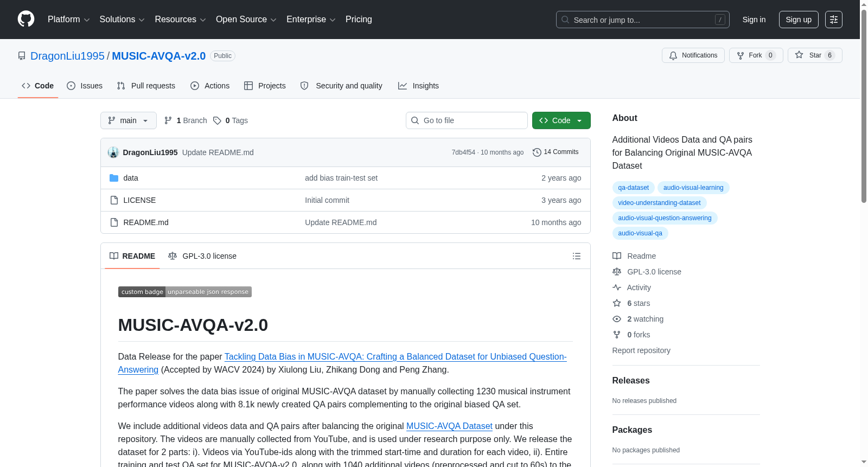The height and width of the screenshot is (467, 868).
Task: Click the search magnifier icon in header
Action: point(565,20)
